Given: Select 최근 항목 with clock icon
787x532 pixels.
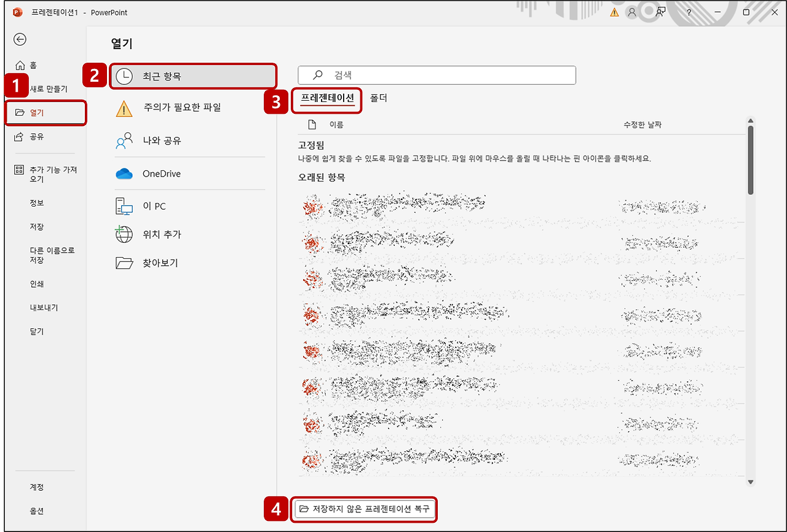Looking at the screenshot, I should click(x=193, y=76).
